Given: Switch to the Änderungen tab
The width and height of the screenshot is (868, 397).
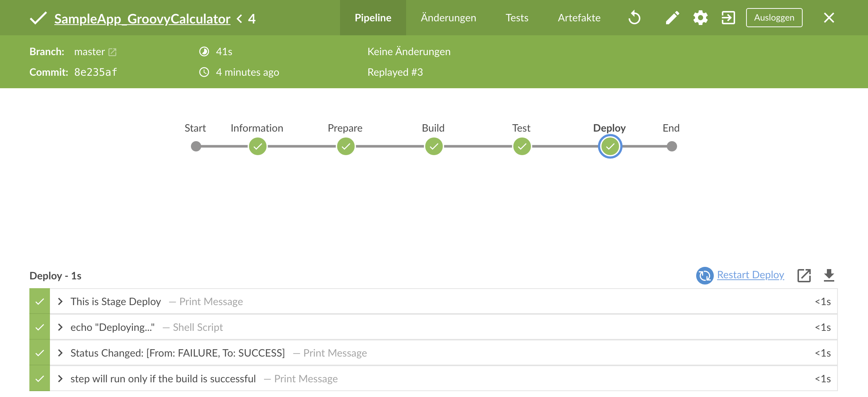Looking at the screenshot, I should click(448, 17).
